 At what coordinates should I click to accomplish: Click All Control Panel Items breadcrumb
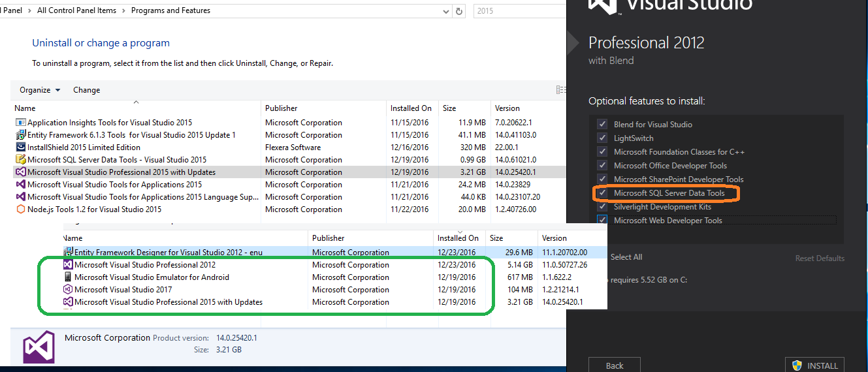77,11
